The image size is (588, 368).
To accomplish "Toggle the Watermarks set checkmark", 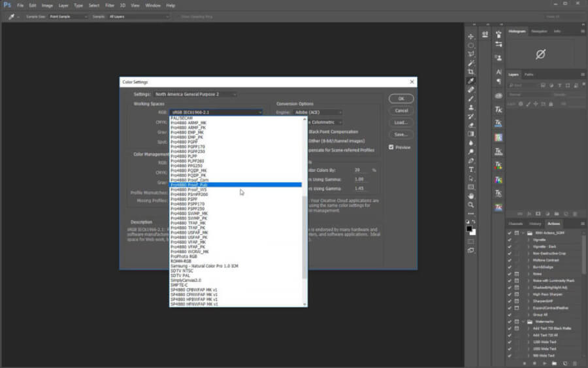I will click(509, 322).
